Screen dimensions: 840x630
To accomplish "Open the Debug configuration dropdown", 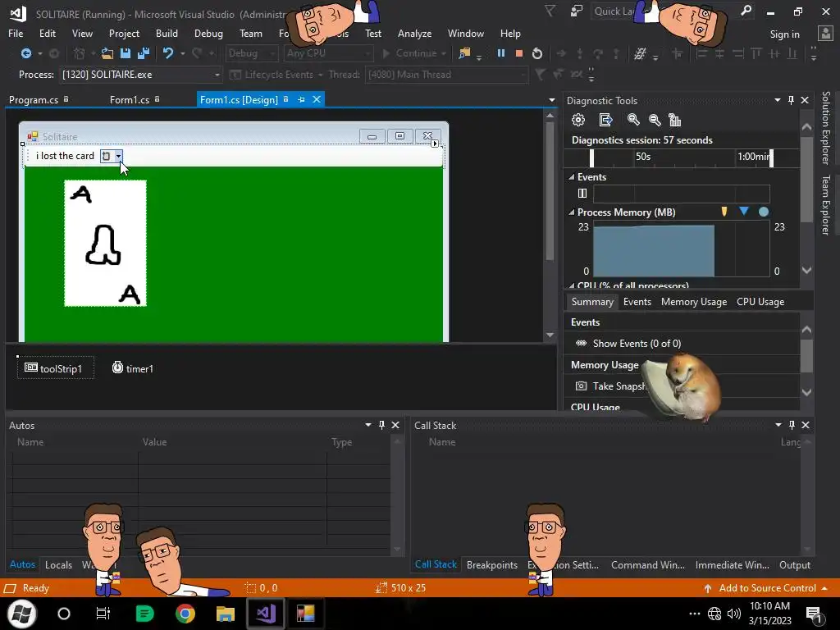I will (x=272, y=53).
